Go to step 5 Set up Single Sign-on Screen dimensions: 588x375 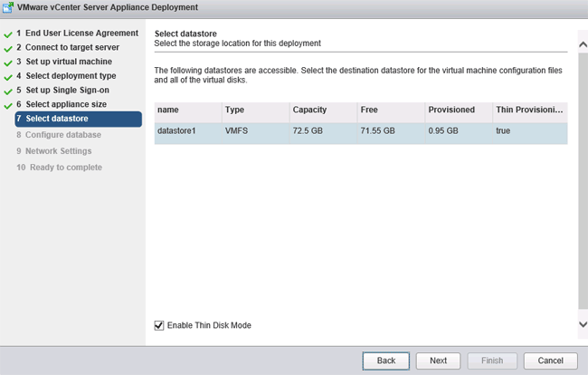(x=62, y=90)
